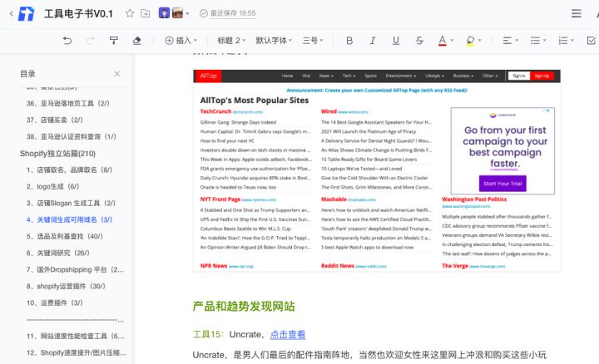The height and width of the screenshot is (364, 599).
Task: Open the 点击查看 link for Uncrate
Action: click(287, 334)
